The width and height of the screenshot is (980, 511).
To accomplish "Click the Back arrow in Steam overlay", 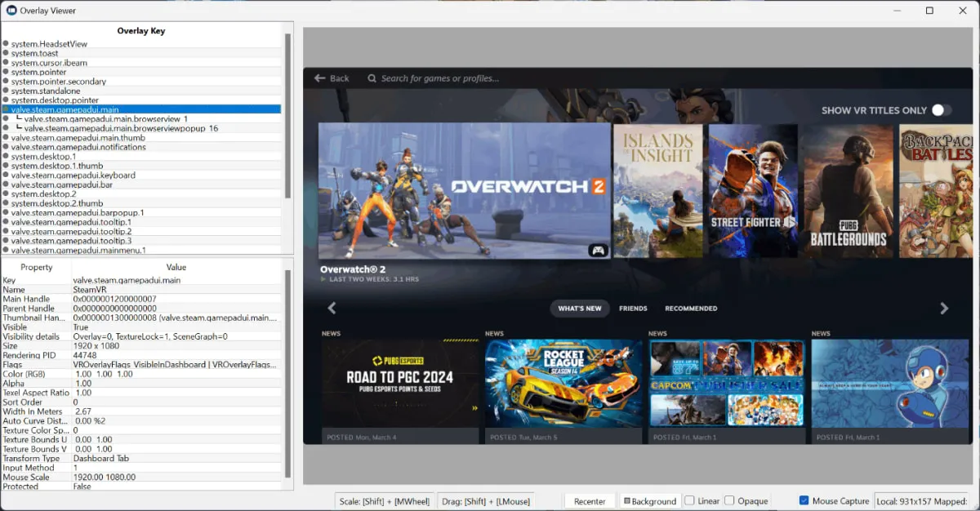I will [320, 78].
